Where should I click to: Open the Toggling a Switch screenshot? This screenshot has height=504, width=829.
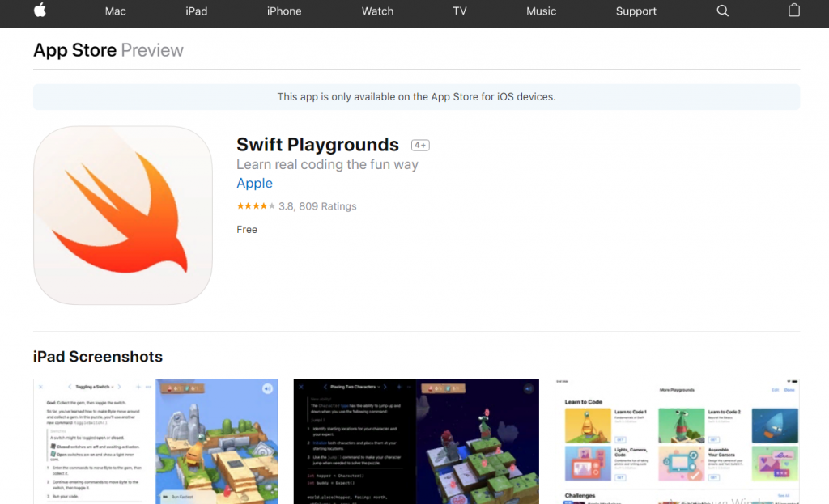click(155, 441)
